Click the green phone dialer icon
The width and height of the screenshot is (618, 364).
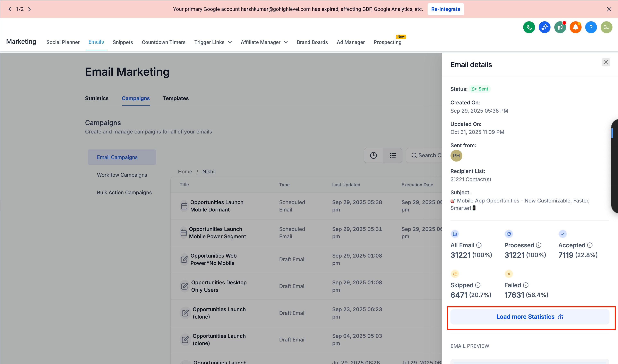[x=529, y=27]
